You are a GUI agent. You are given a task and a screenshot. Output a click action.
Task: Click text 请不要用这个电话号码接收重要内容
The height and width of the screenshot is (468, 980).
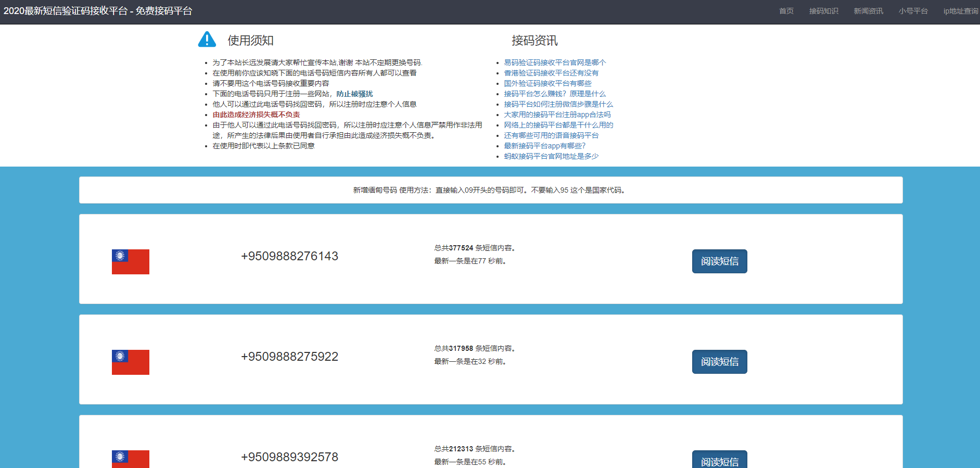pos(271,83)
